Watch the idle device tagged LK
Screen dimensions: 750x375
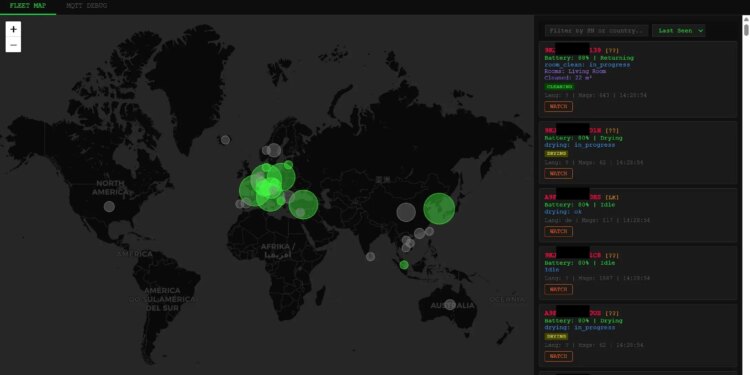[x=558, y=232]
